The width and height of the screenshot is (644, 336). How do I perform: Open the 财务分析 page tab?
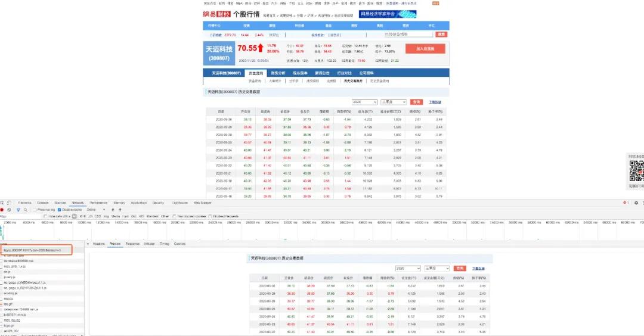click(x=278, y=73)
